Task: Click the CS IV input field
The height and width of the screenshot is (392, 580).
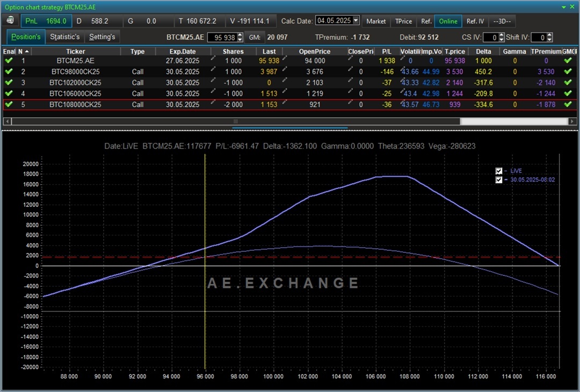Action: point(491,38)
